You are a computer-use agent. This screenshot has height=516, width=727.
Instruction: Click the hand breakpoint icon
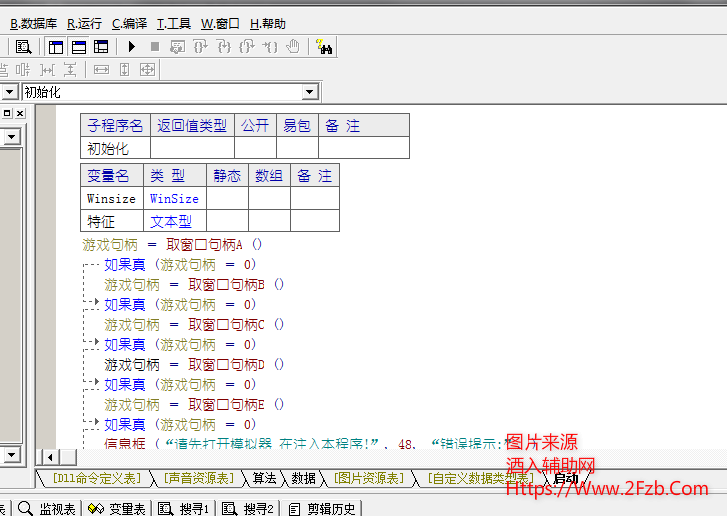(x=293, y=46)
